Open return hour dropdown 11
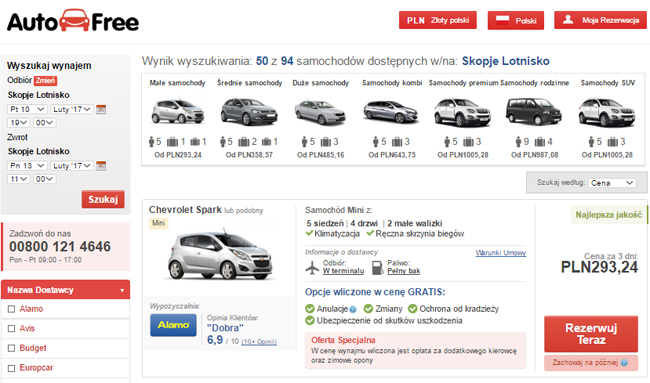Viewport: 650px width, 383px height. [19, 179]
